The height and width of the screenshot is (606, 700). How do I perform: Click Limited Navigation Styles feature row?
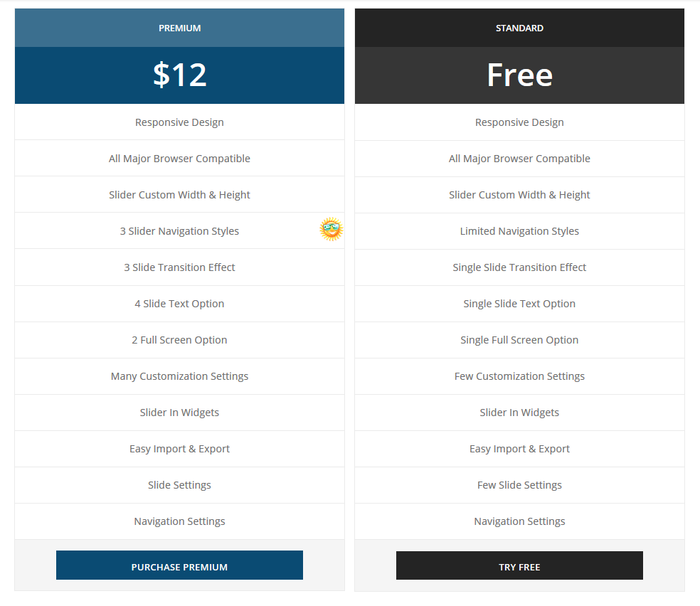[x=519, y=231]
